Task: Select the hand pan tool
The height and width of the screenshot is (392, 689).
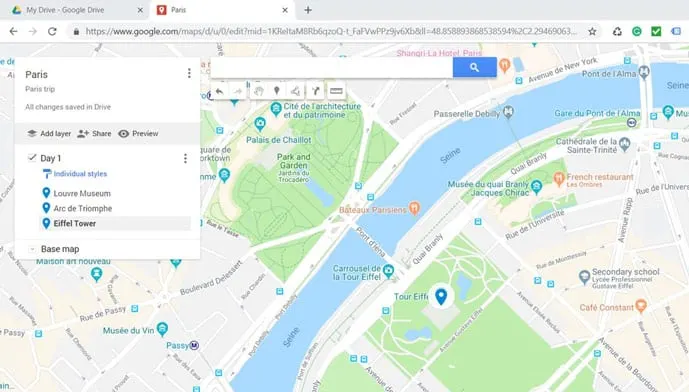Action: (258, 91)
